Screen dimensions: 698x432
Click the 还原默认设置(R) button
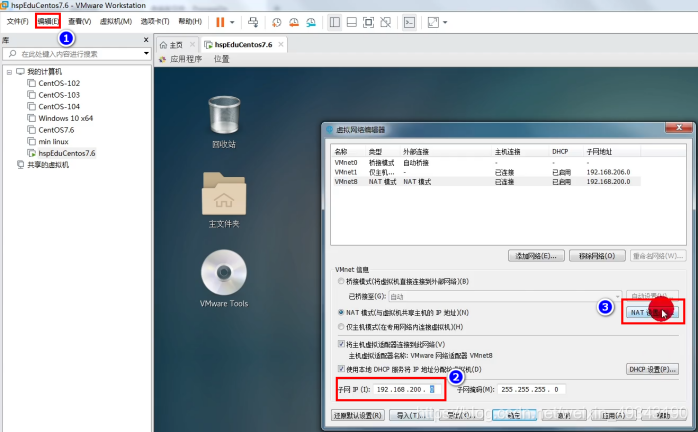pyautogui.click(x=358, y=415)
